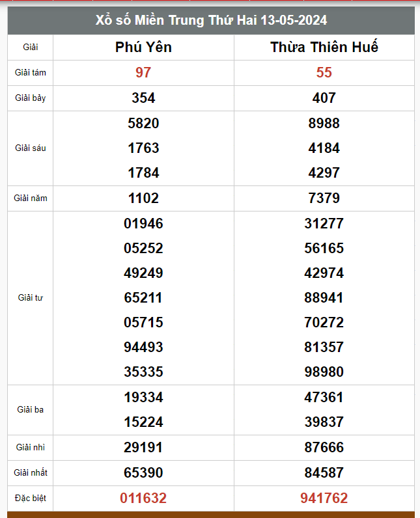Click the Phú Yên column header
This screenshot has height=518, width=420.
[x=143, y=48]
